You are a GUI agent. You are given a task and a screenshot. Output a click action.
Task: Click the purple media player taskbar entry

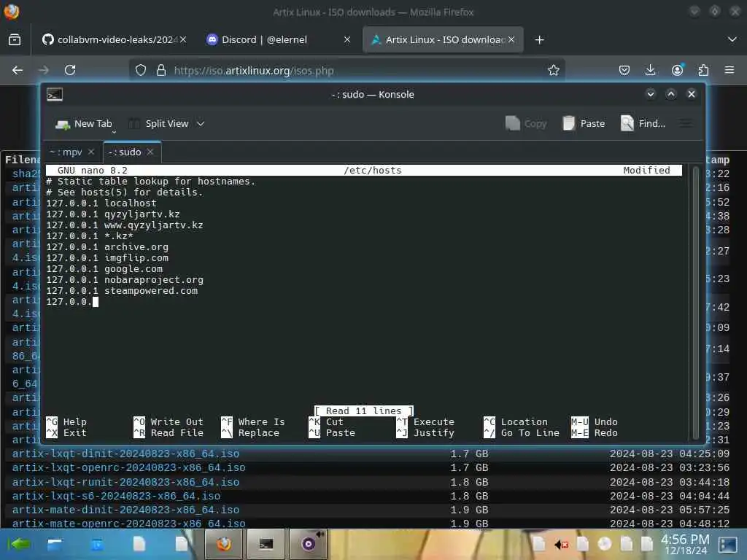pos(309,544)
